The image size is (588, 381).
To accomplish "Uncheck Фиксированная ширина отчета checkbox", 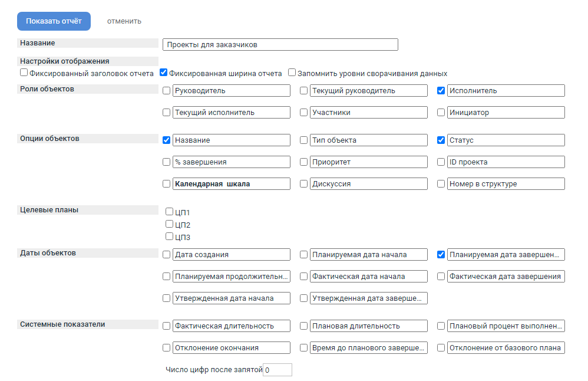I will click(x=164, y=73).
